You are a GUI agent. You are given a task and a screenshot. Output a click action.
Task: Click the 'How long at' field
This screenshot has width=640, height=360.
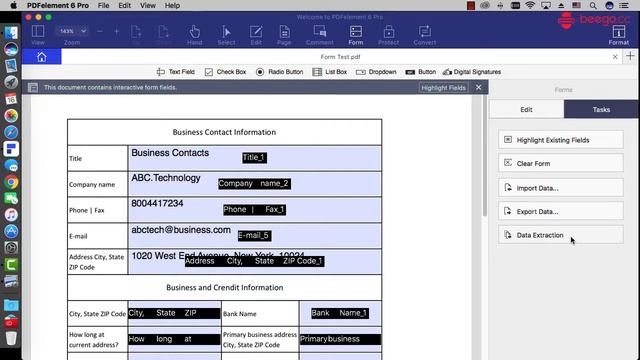click(x=174, y=339)
